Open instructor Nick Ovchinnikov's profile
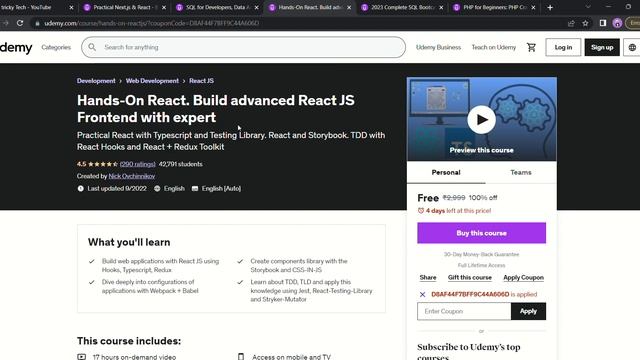Screen dimensions: 640x360 coord(132,176)
